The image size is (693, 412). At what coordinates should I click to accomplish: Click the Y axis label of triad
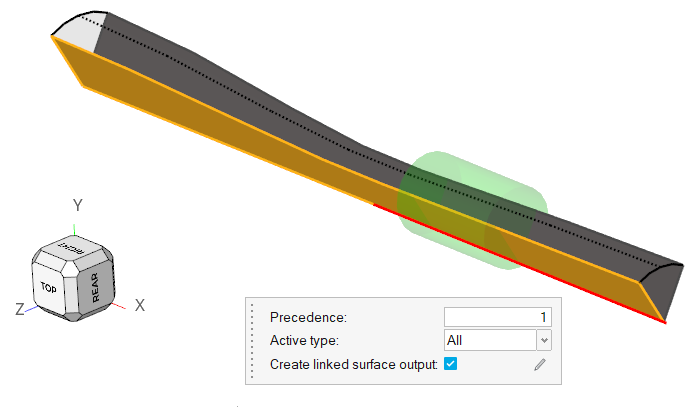78,205
